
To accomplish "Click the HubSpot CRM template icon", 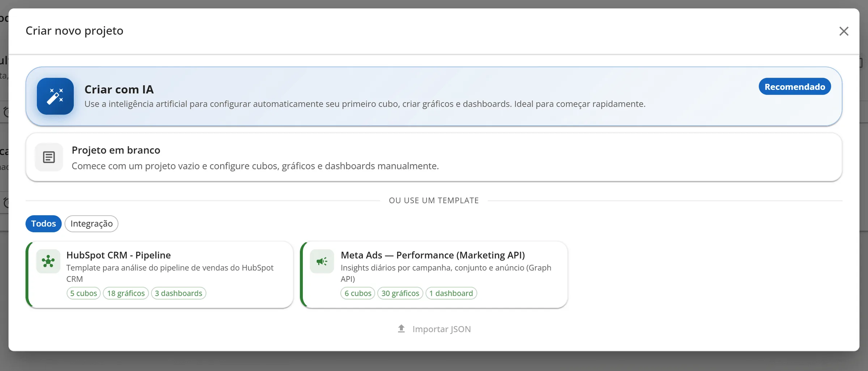I will tap(48, 261).
